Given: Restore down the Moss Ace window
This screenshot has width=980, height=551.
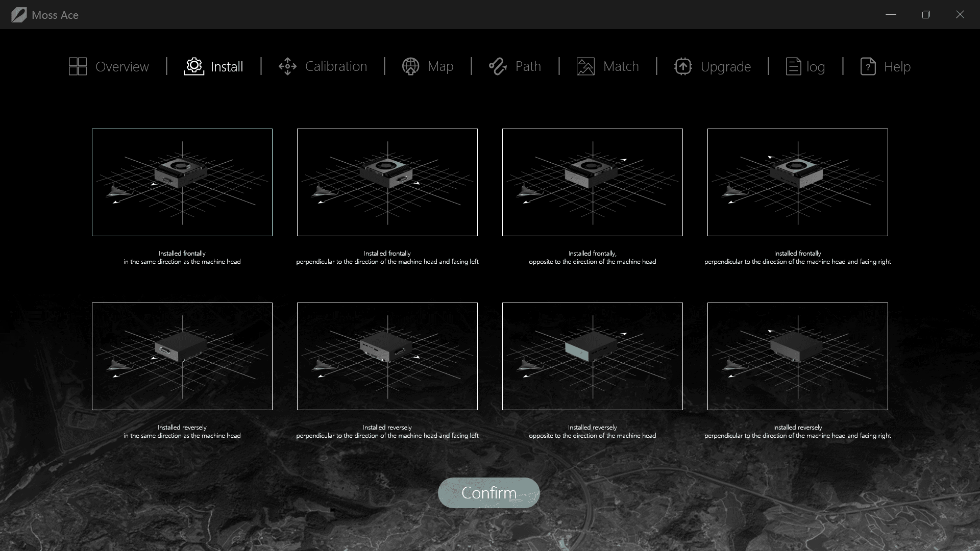Looking at the screenshot, I should point(926,14).
